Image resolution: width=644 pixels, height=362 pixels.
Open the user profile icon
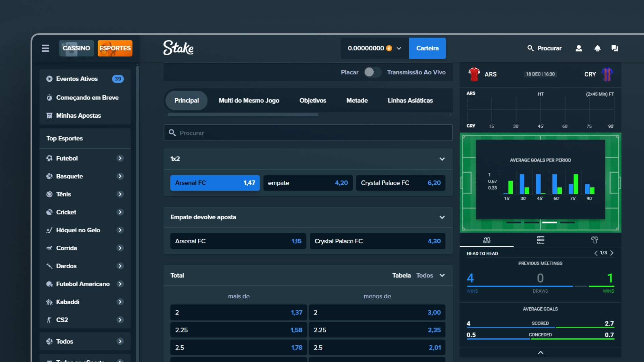tap(579, 48)
